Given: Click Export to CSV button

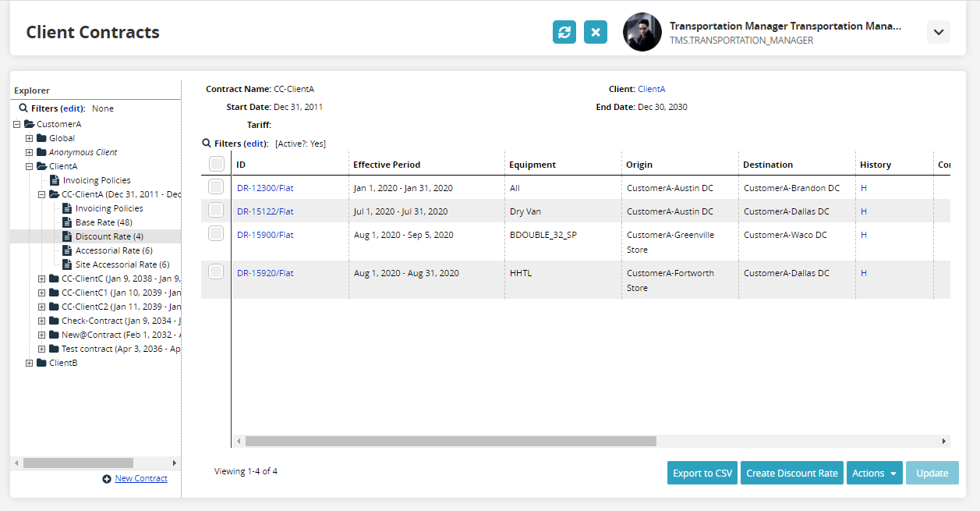Looking at the screenshot, I should pyautogui.click(x=702, y=473).
